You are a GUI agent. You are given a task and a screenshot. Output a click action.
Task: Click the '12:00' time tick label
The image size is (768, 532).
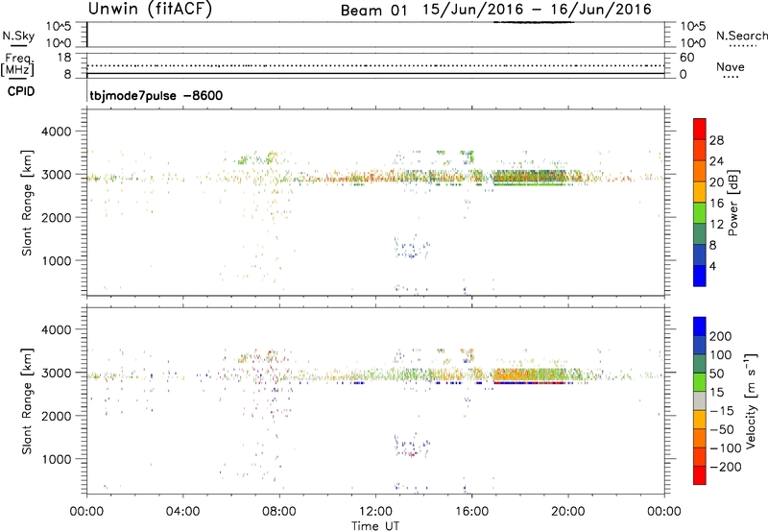[375, 512]
